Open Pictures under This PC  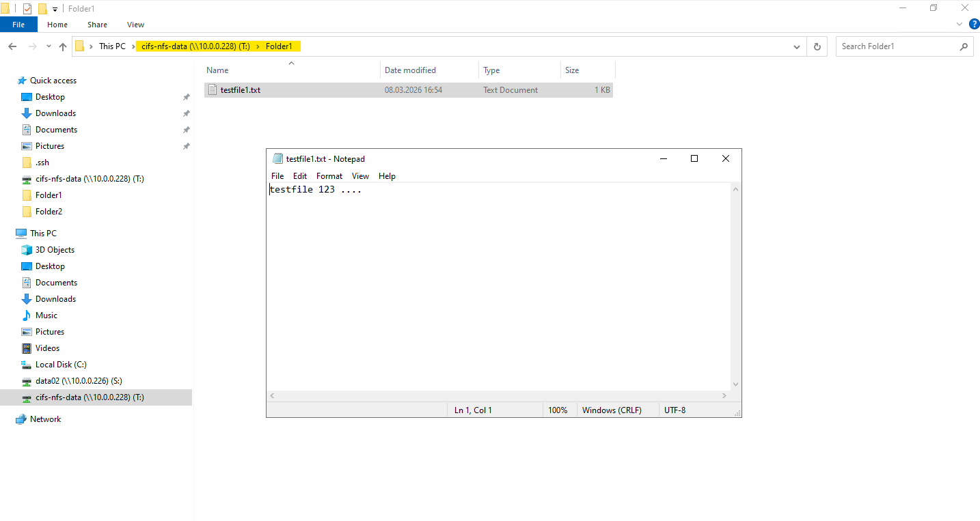coord(50,332)
